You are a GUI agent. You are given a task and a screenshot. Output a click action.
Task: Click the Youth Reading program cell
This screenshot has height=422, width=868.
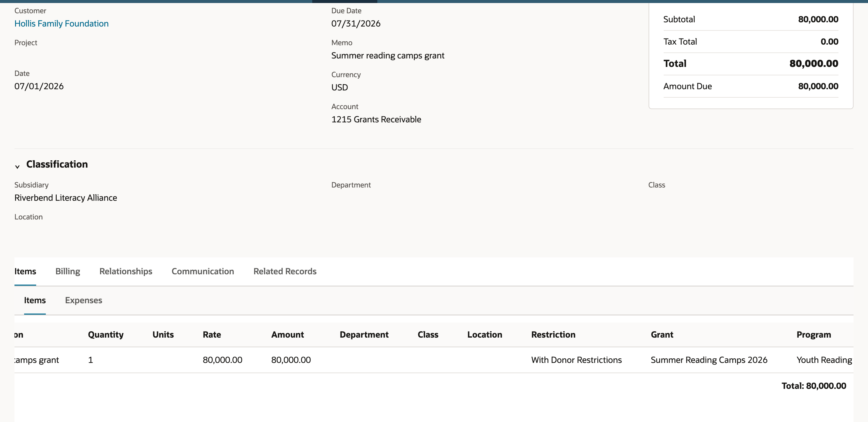824,360
